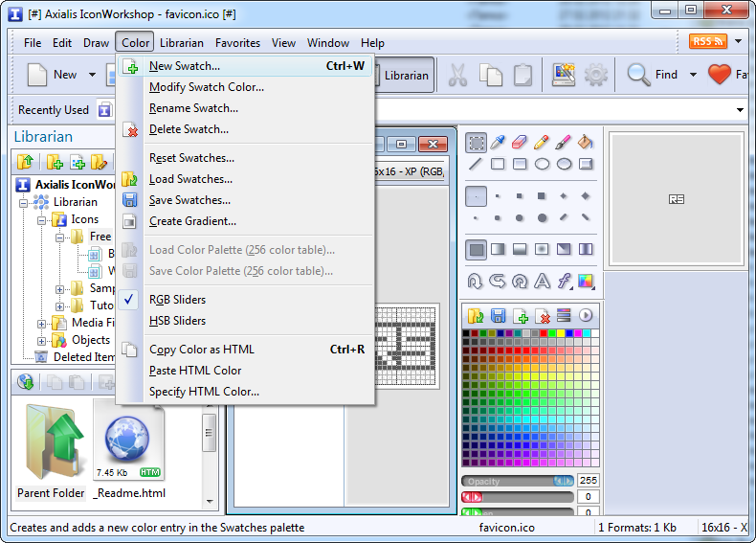756x543 pixels.
Task: Open the Favorites menu
Action: click(237, 43)
